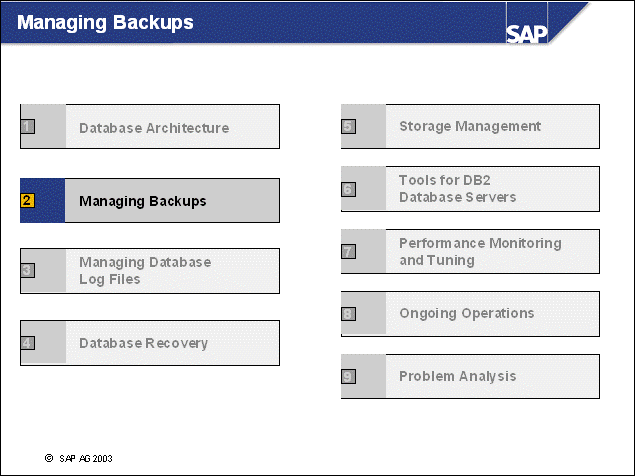Click the number 9 chapter icon
The height and width of the screenshot is (476, 635).
click(348, 376)
